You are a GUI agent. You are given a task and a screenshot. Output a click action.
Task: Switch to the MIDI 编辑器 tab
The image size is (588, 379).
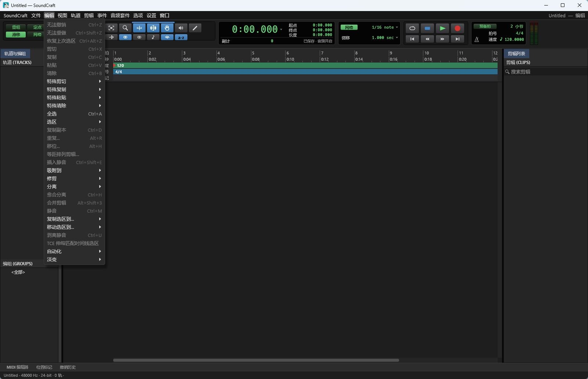[x=17, y=367]
